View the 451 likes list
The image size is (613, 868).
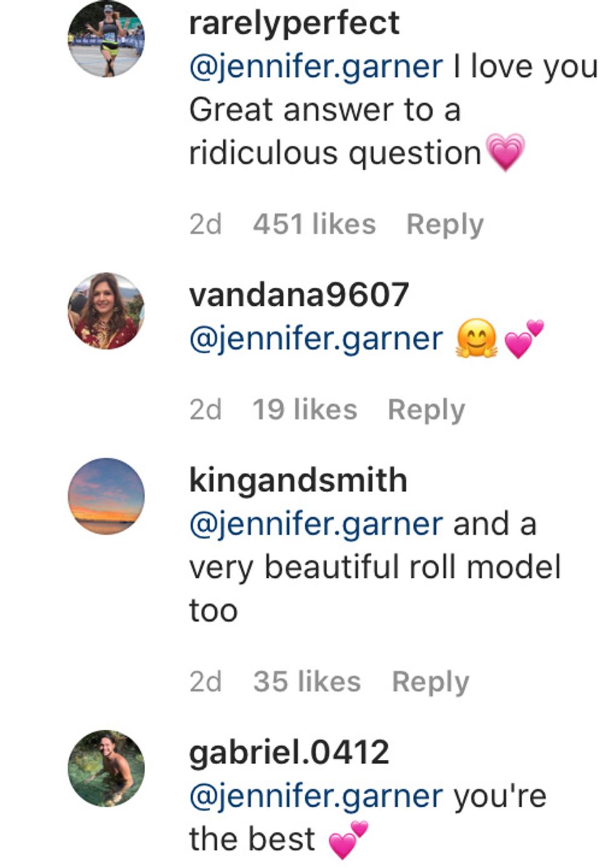314,224
